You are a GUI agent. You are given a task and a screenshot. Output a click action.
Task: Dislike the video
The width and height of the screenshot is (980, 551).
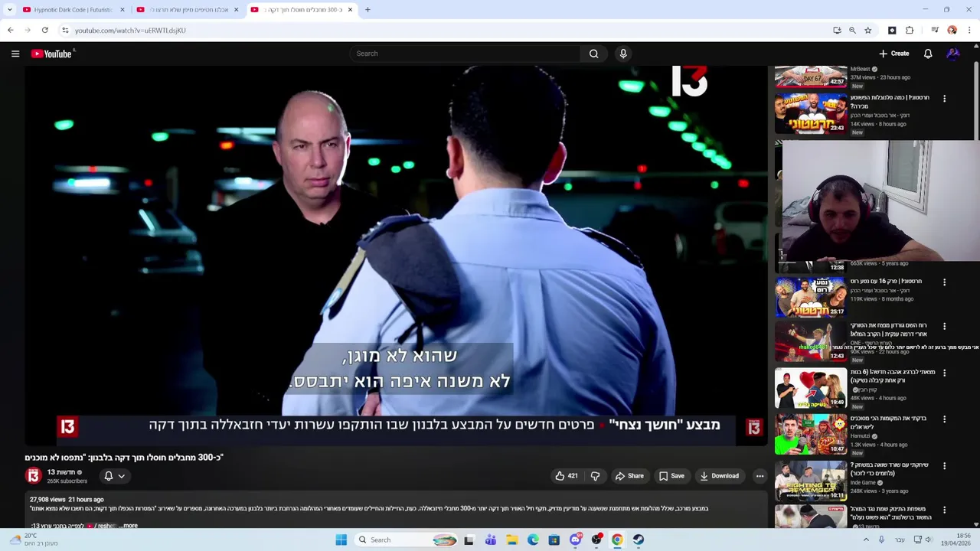click(595, 476)
